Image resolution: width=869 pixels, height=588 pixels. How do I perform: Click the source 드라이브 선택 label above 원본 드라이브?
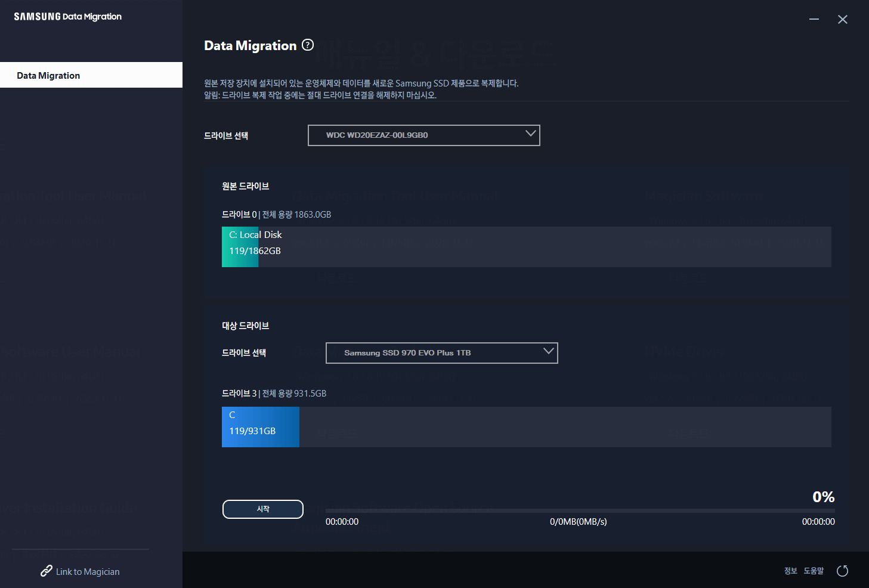226,136
